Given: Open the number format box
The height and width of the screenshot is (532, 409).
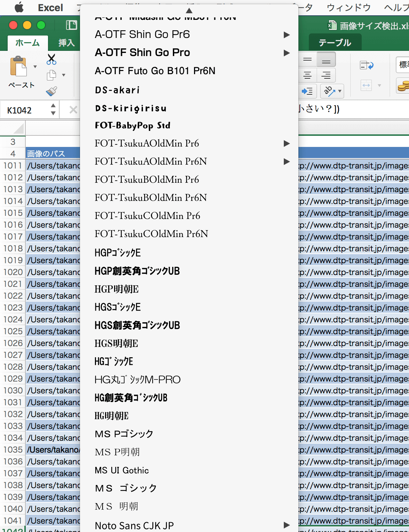Looking at the screenshot, I should pyautogui.click(x=403, y=65).
